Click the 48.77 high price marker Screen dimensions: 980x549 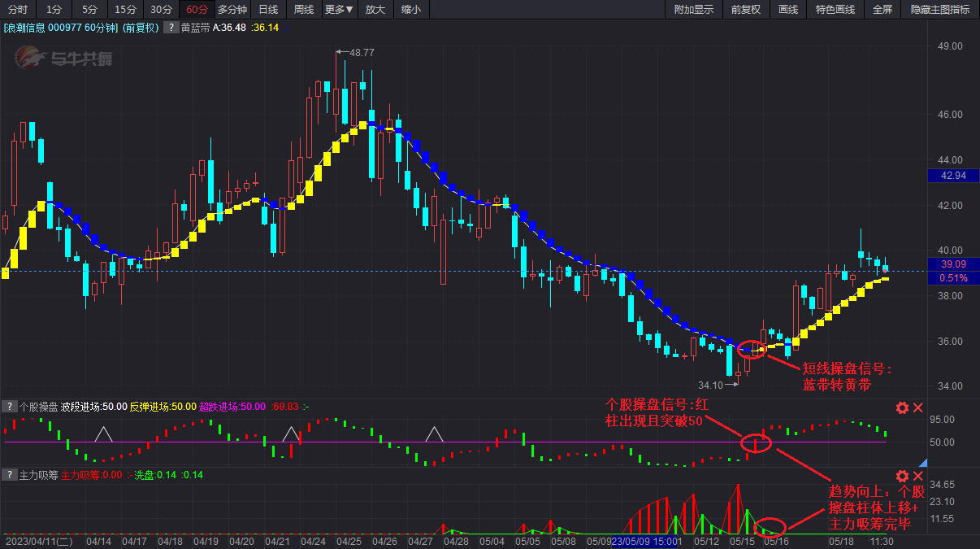pyautogui.click(x=362, y=52)
